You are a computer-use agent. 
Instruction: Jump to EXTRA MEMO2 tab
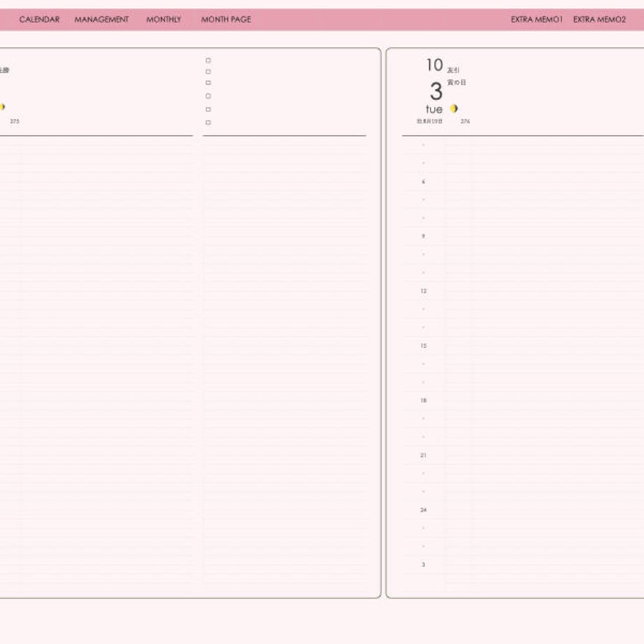[x=599, y=20]
